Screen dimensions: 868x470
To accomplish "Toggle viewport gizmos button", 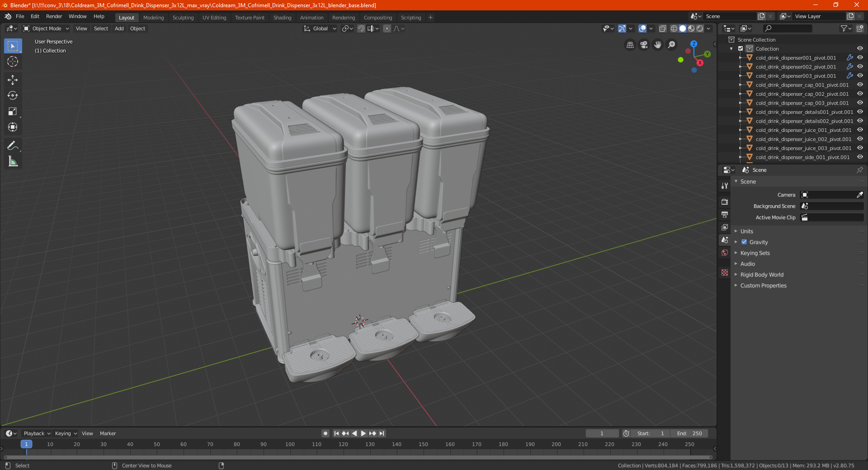I will 622,28.
